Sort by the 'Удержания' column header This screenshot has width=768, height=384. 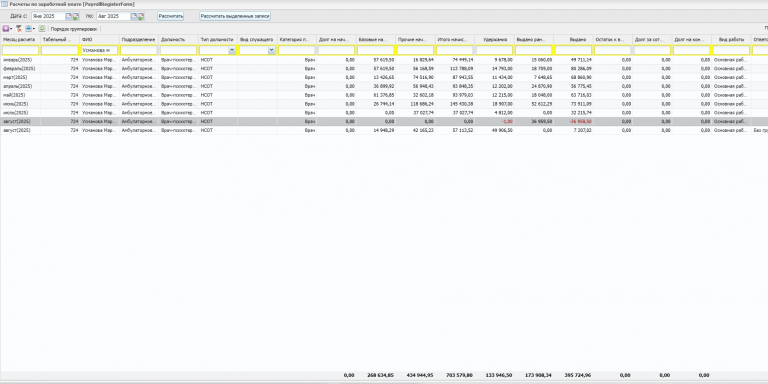coord(494,39)
